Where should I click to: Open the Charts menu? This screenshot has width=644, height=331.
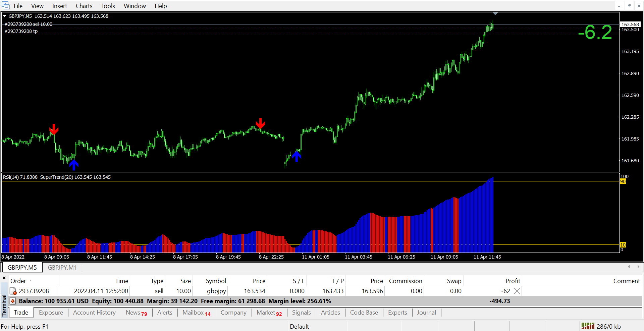[84, 6]
